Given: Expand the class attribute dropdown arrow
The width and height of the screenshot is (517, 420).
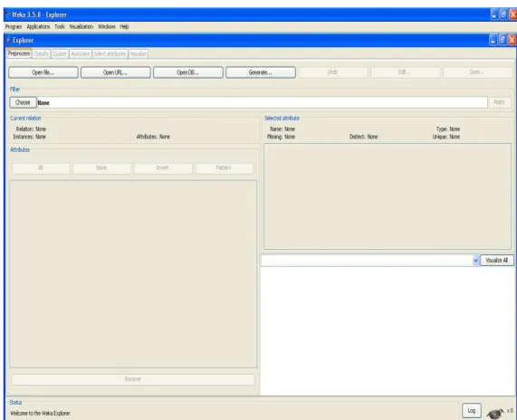Looking at the screenshot, I should [x=475, y=261].
